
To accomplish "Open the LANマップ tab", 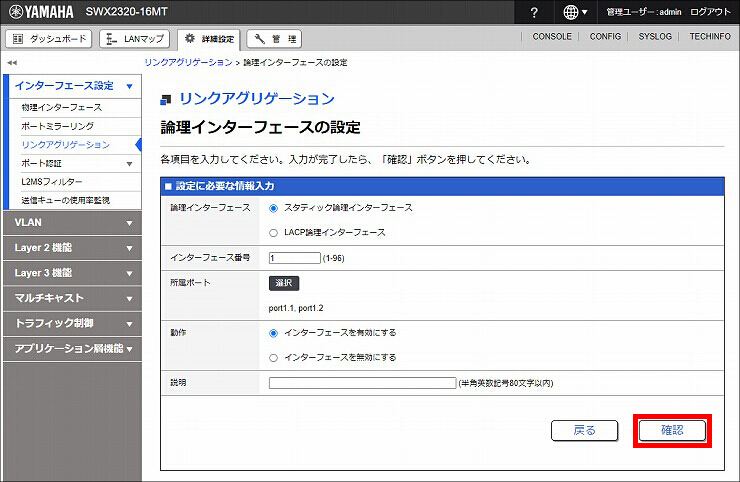I will pos(135,39).
